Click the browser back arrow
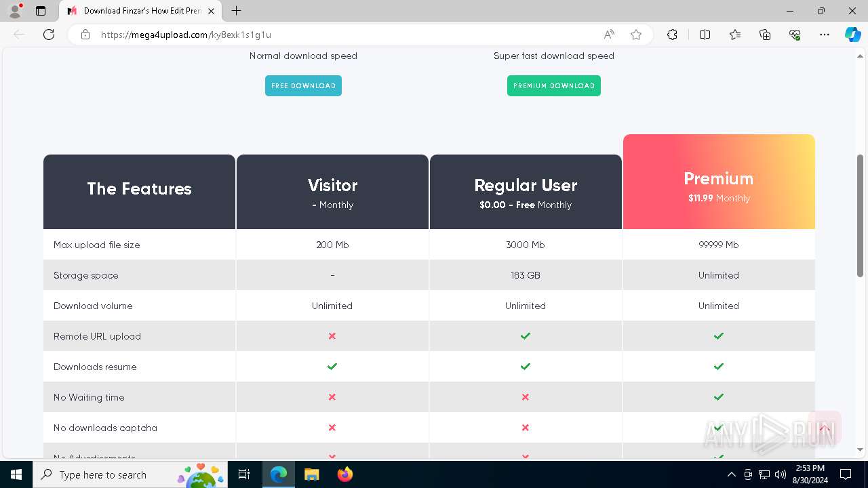 click(x=19, y=35)
